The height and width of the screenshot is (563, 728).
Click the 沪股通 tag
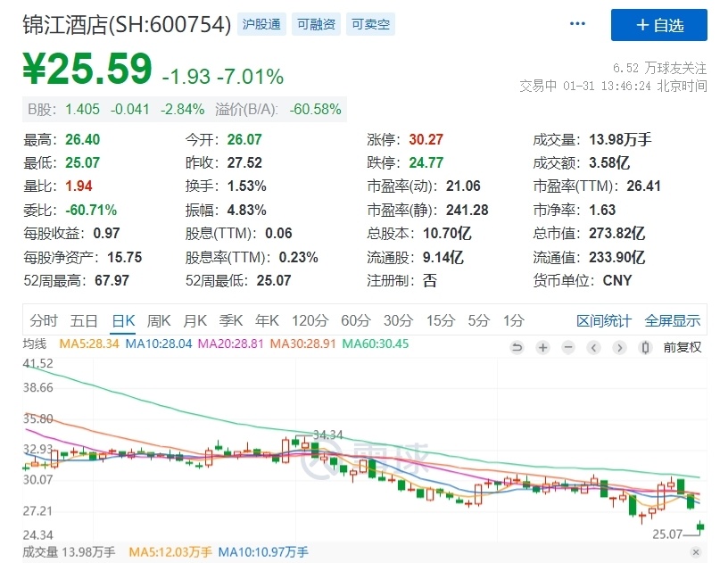[262, 24]
